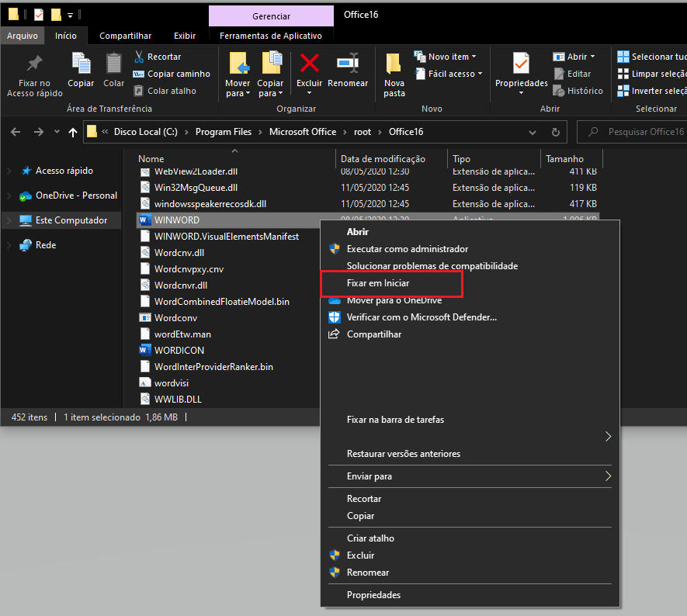The width and height of the screenshot is (687, 616).
Task: Click the Gerenciar contextual tab
Action: pos(271,16)
